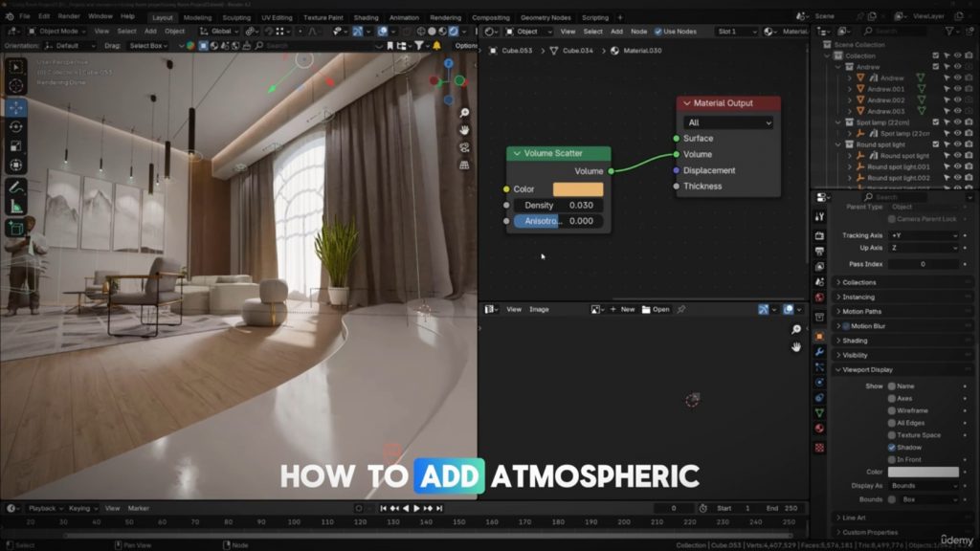Screen dimensions: 980x551
Task: Open the Marker menu in the timeline
Action: (139, 509)
